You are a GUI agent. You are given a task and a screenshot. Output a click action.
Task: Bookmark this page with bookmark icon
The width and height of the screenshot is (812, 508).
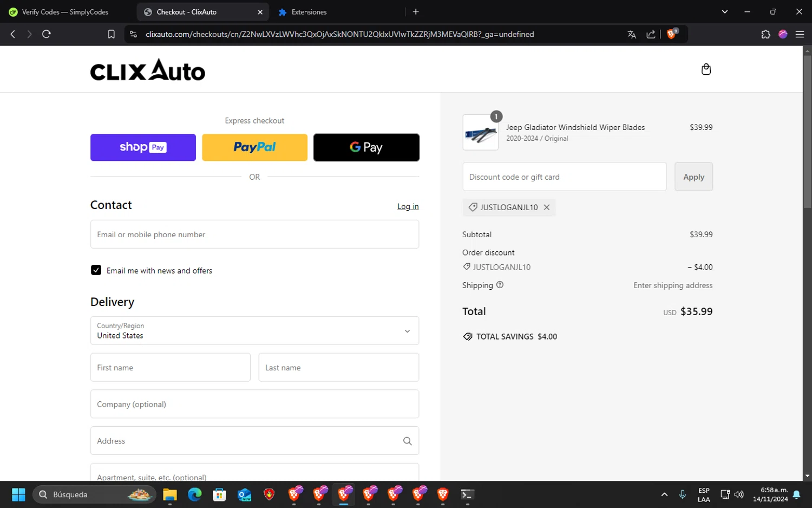111,34
